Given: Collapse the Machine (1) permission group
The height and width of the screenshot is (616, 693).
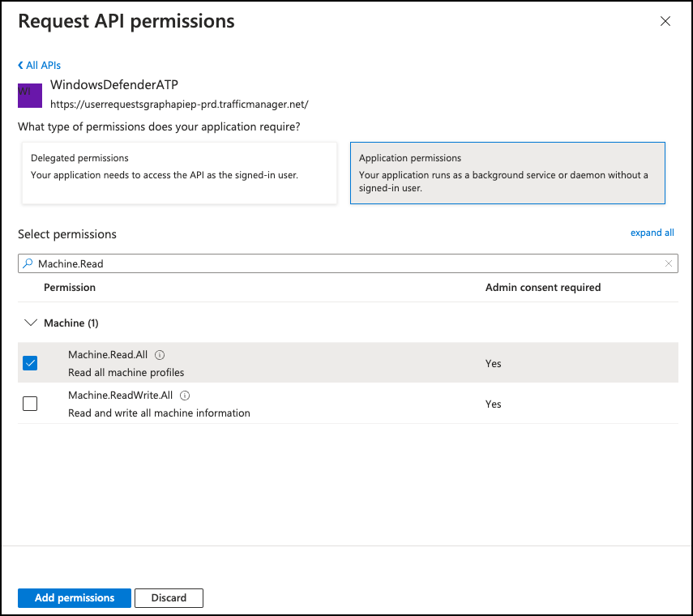Looking at the screenshot, I should coord(32,323).
